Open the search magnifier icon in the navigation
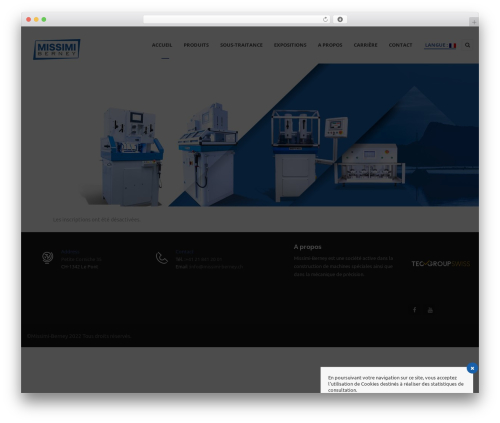500x423 pixels. click(467, 45)
